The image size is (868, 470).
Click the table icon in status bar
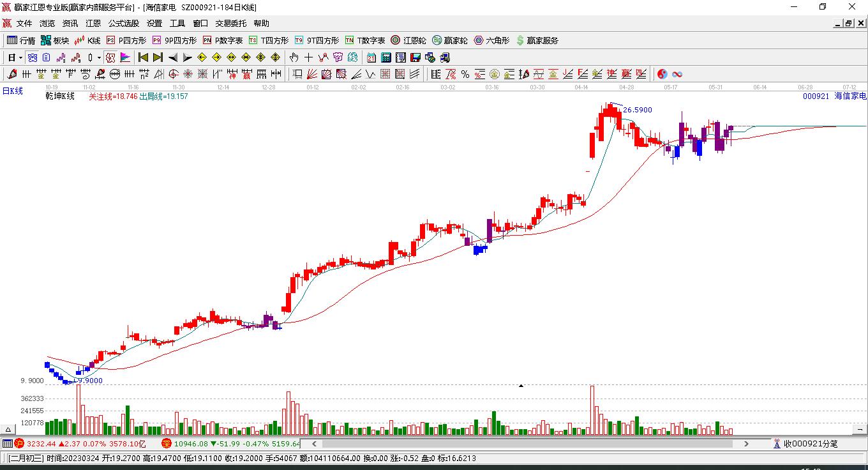pyautogui.click(x=8, y=443)
